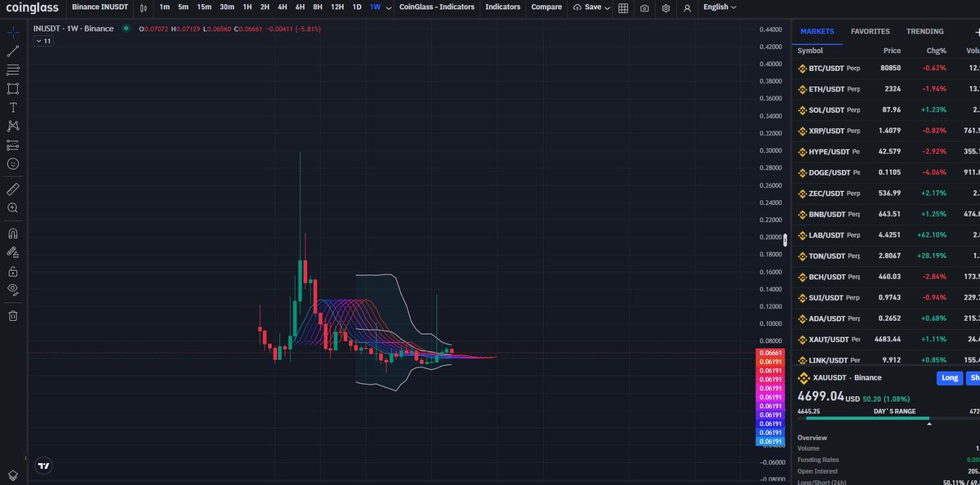Click the 0.06661 current price label
980x485 pixels.
[771, 353]
